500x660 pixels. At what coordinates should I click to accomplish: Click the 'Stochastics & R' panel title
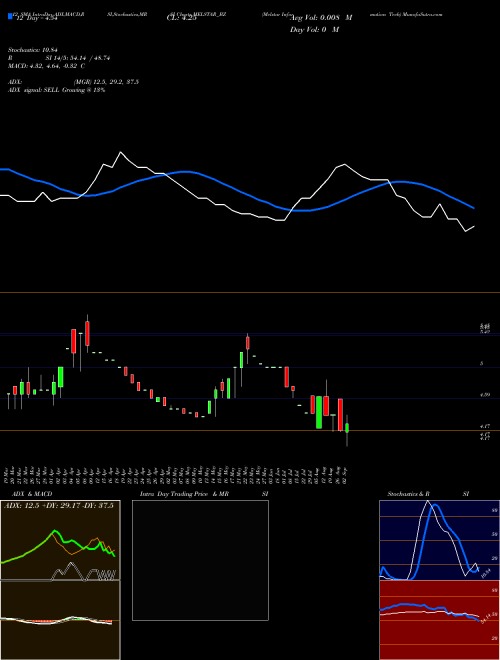(409, 494)
